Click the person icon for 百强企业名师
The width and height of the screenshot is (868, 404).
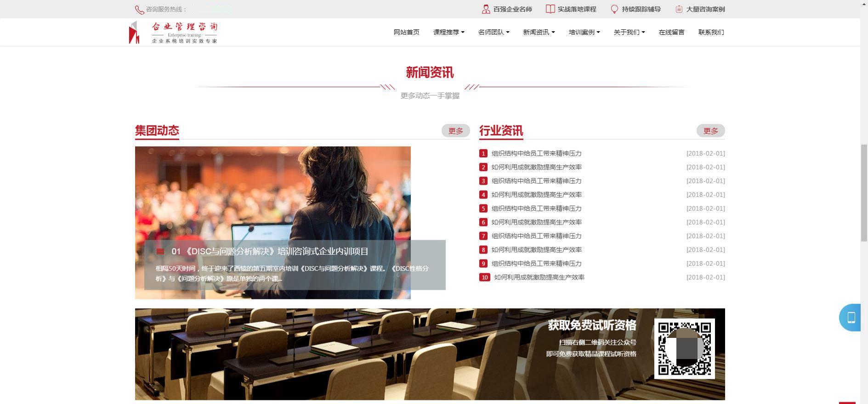[x=486, y=9]
